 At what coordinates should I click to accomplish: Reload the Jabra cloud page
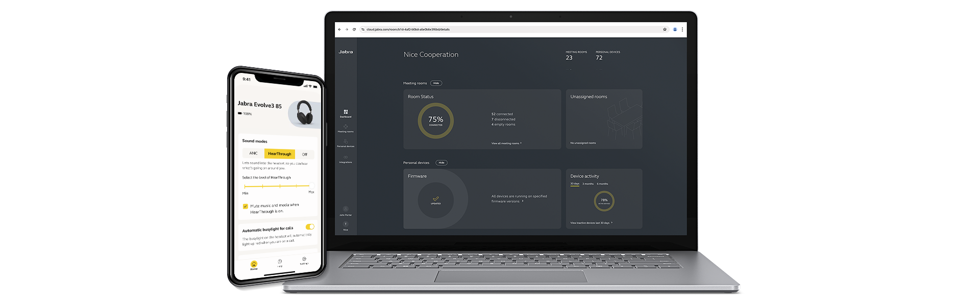354,30
